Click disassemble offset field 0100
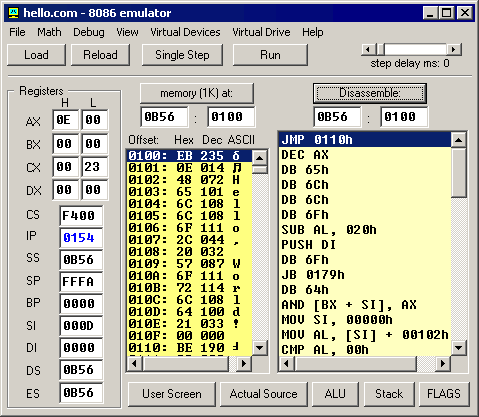The height and width of the screenshot is (417, 479). [404, 117]
